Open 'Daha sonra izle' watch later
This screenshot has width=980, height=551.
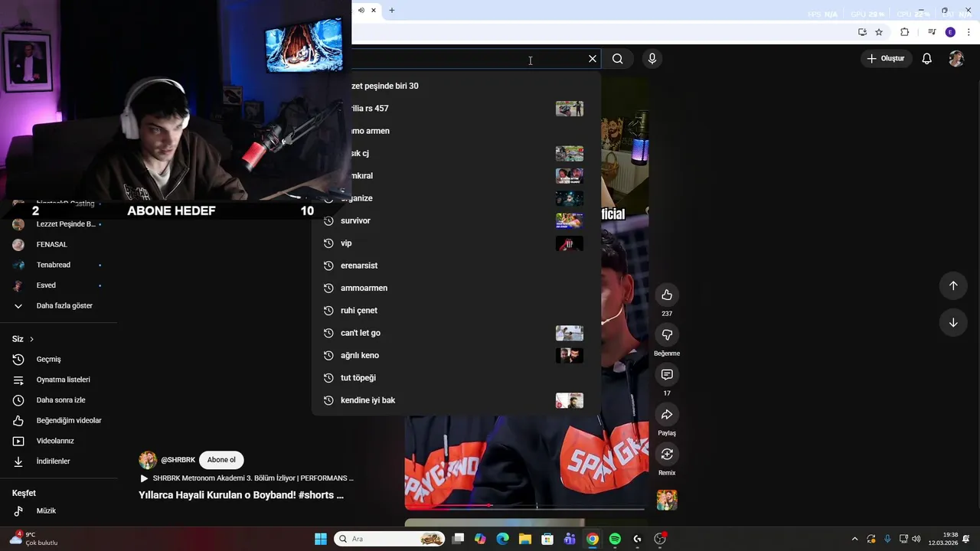[60, 400]
